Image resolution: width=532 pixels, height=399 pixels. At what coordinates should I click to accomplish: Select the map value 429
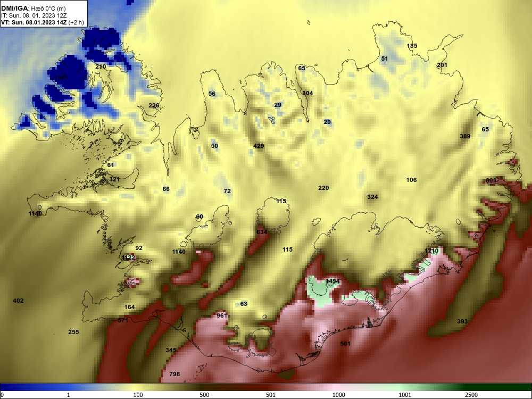tap(259, 146)
